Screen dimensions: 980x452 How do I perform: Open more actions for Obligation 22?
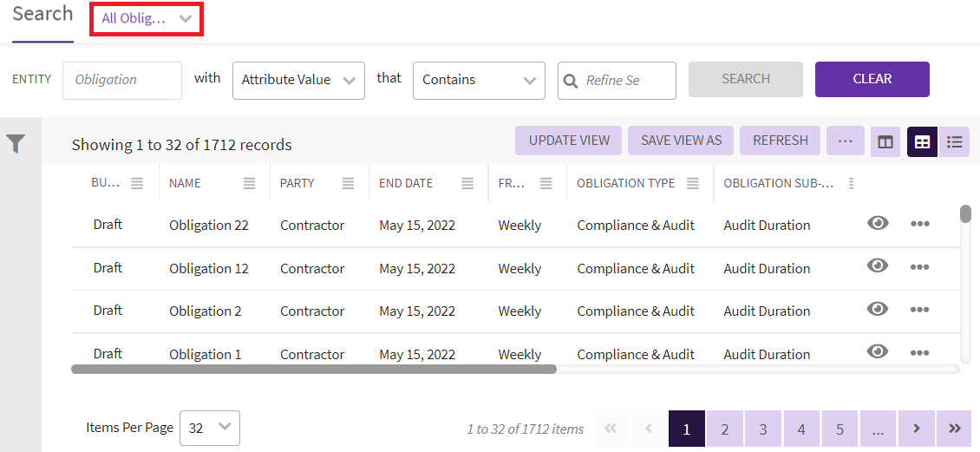point(919,224)
